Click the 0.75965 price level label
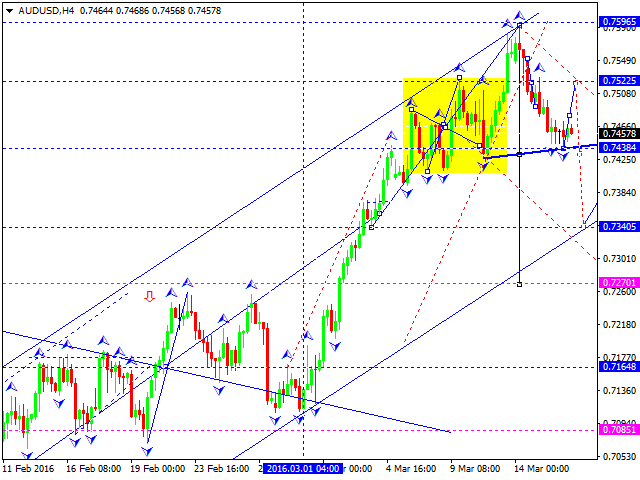The width and height of the screenshot is (640, 480). point(619,22)
